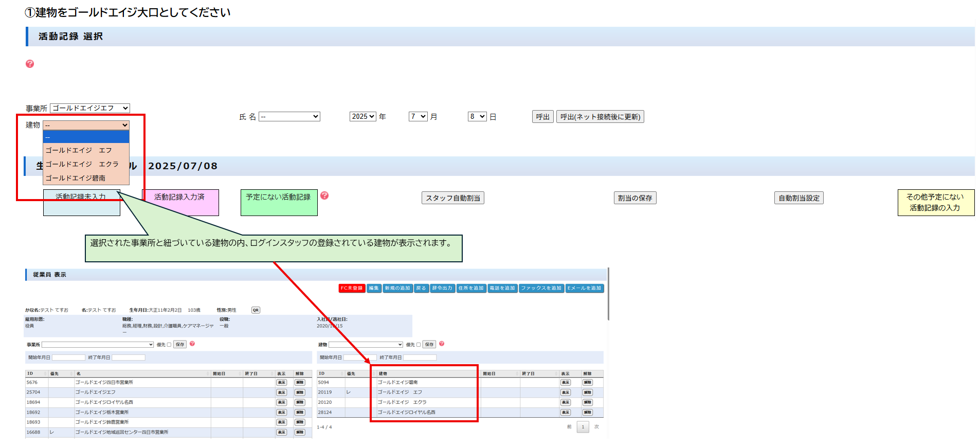Click the pink 活動記録入力済 legend box
This screenshot has height=447, width=980.
(x=180, y=202)
